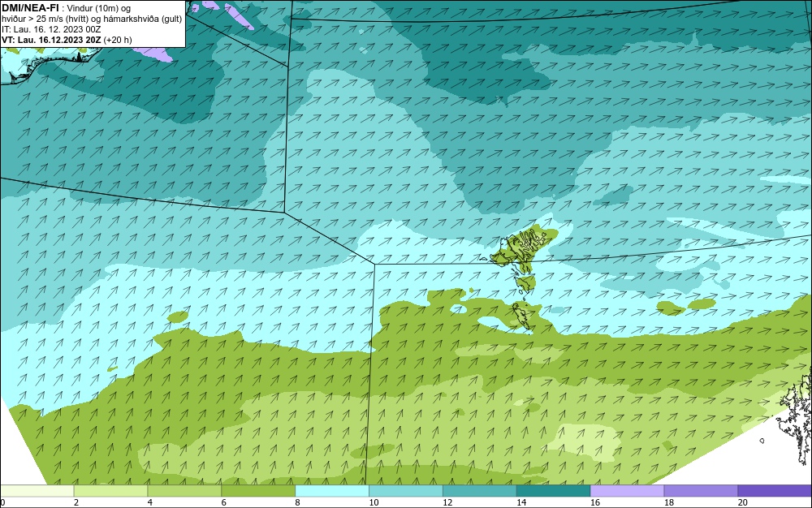Viewport: 812px width, 508px height.
Task: Click the scale label "20"
Action: click(743, 502)
